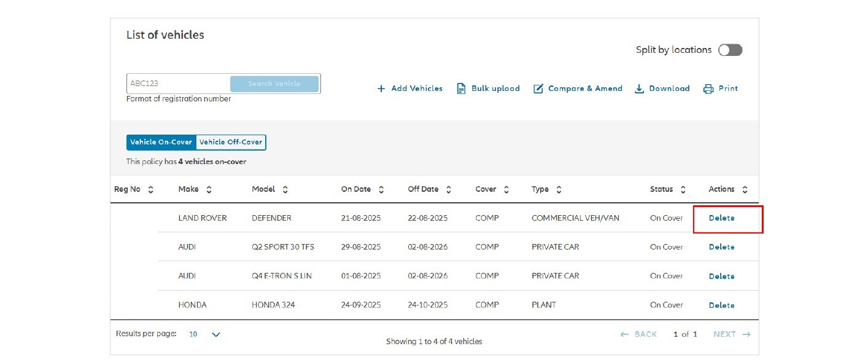
Task: Select the COMMERCIAL VEH/VAN type cell
Action: pos(575,218)
